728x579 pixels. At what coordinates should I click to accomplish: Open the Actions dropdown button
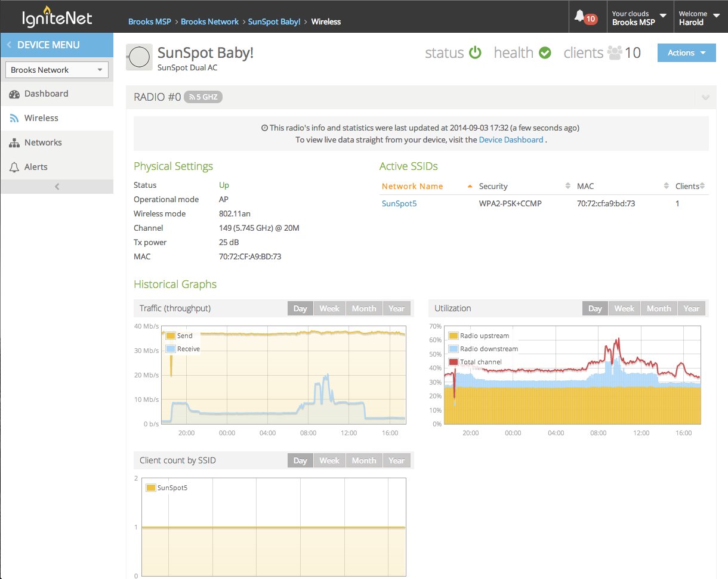click(x=686, y=52)
